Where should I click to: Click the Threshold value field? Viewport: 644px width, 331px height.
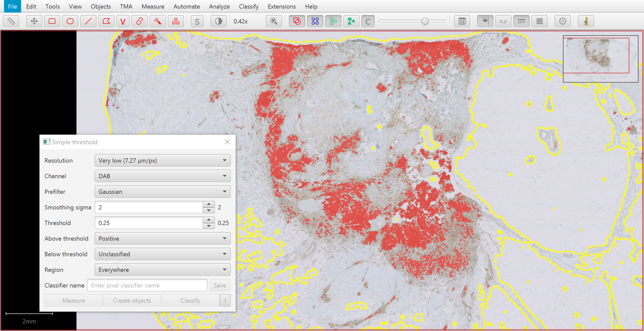pos(149,223)
